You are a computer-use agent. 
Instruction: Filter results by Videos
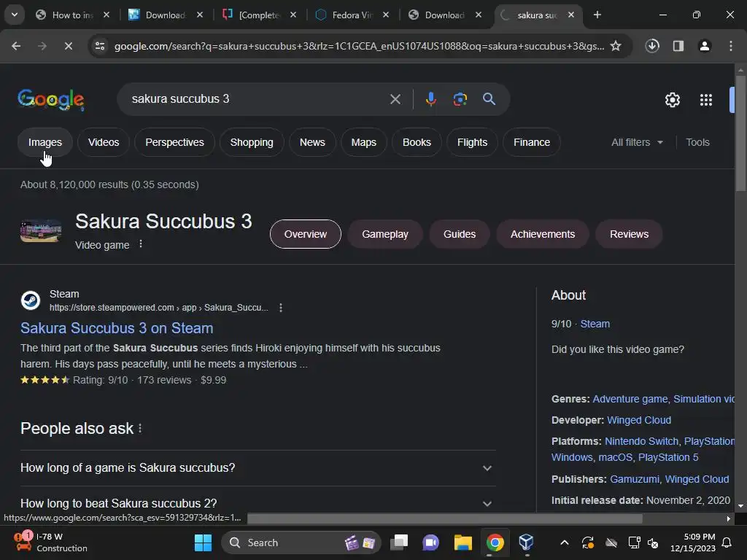point(104,142)
